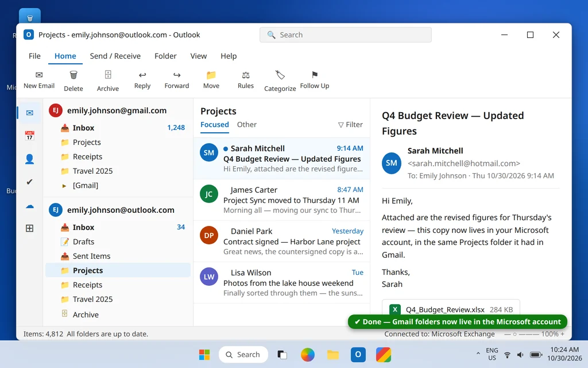Expand the [Gmail] folder
Image resolution: width=588 pixels, height=368 pixels.
tap(64, 186)
